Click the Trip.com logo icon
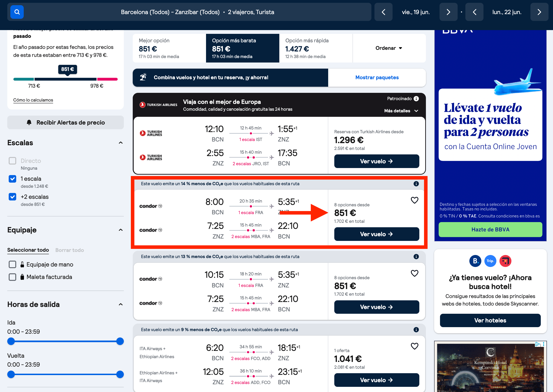553x392 pixels. tap(490, 261)
